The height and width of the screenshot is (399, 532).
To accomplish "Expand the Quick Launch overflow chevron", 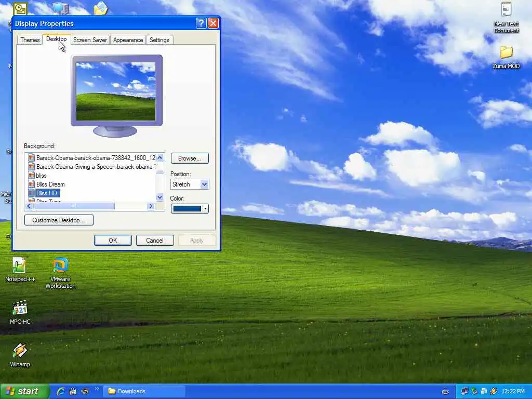I will point(97,389).
